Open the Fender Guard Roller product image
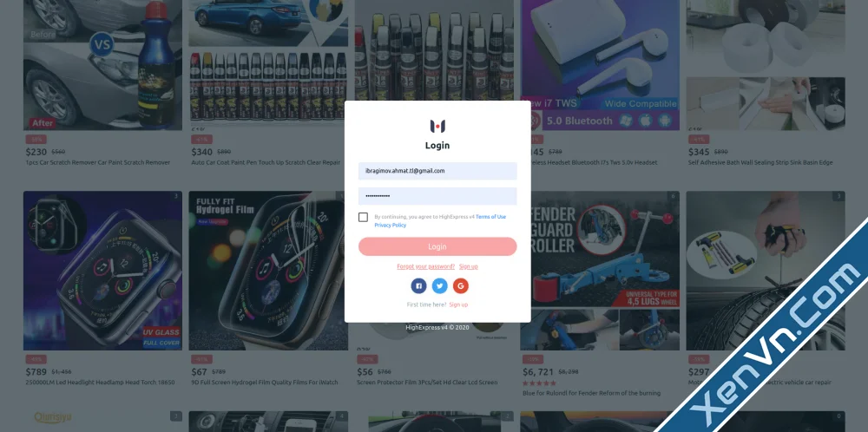The width and height of the screenshot is (868, 432). pos(600,271)
